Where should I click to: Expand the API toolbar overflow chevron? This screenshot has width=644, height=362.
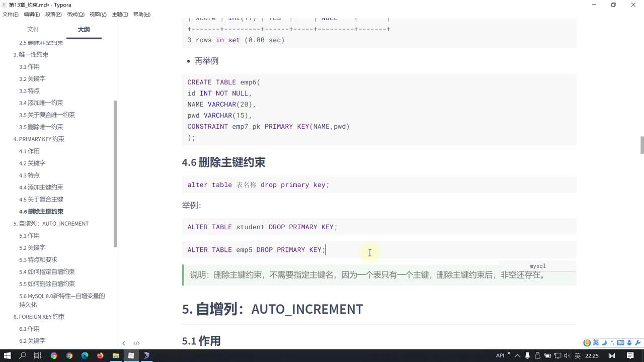tap(509, 354)
